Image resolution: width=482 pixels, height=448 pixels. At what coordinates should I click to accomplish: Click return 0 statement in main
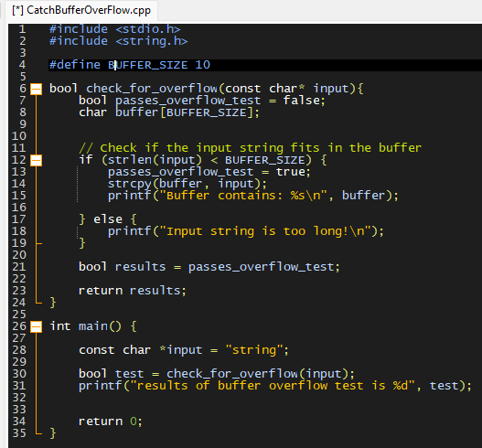[x=111, y=421]
